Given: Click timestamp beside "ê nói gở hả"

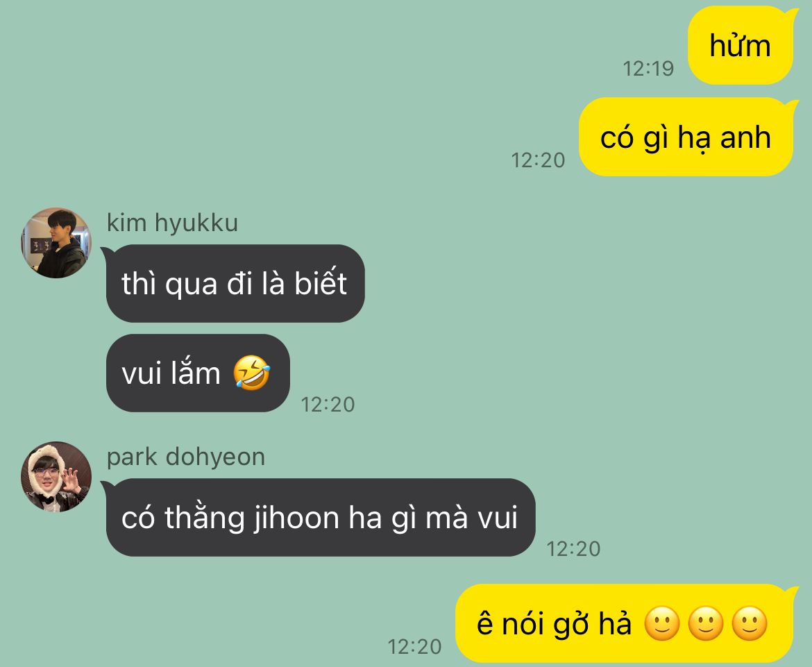Looking at the screenshot, I should [414, 647].
